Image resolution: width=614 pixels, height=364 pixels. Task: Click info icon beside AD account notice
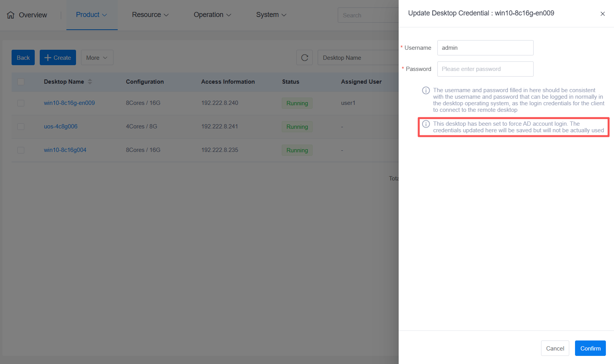[426, 124]
